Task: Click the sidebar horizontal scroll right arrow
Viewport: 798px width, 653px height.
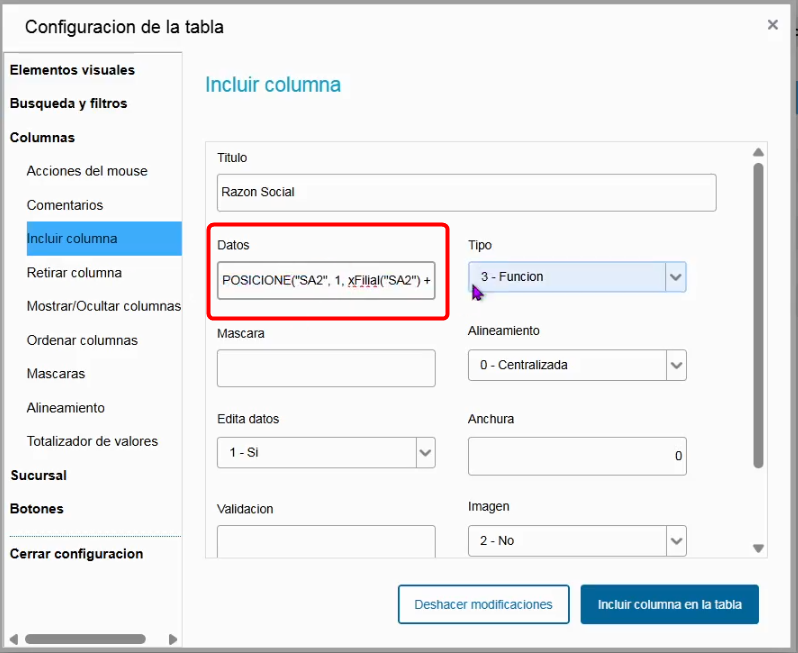Action: click(x=173, y=639)
